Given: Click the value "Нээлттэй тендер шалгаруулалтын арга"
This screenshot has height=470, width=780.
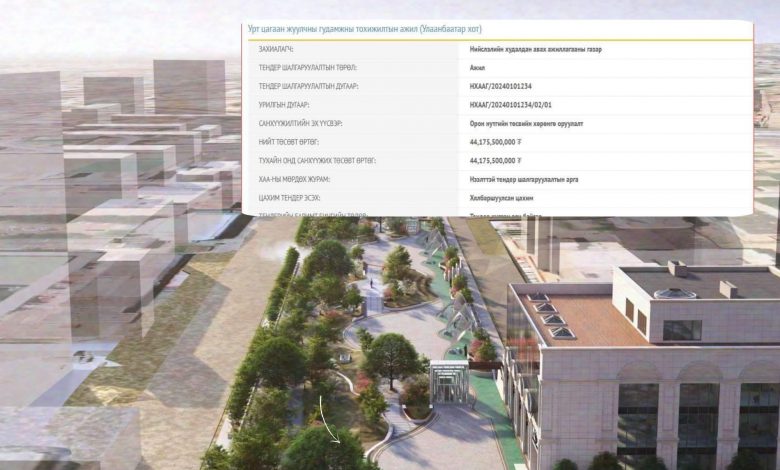Looking at the screenshot, I should [524, 180].
